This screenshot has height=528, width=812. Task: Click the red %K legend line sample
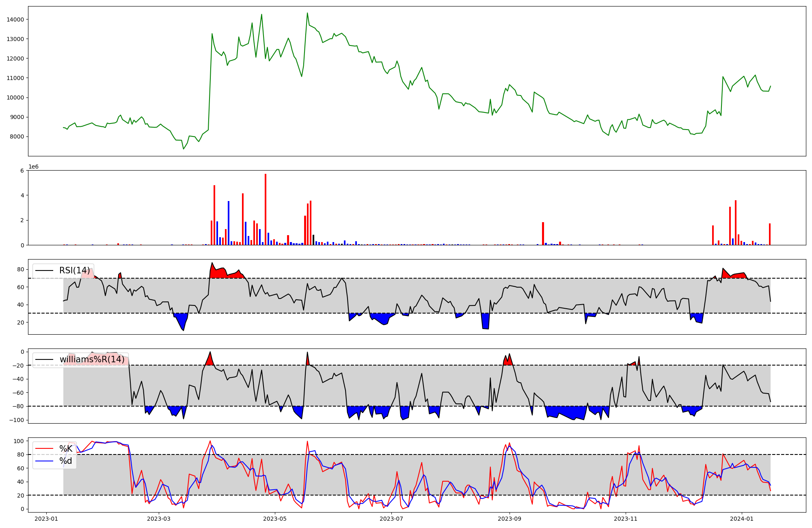pyautogui.click(x=45, y=448)
